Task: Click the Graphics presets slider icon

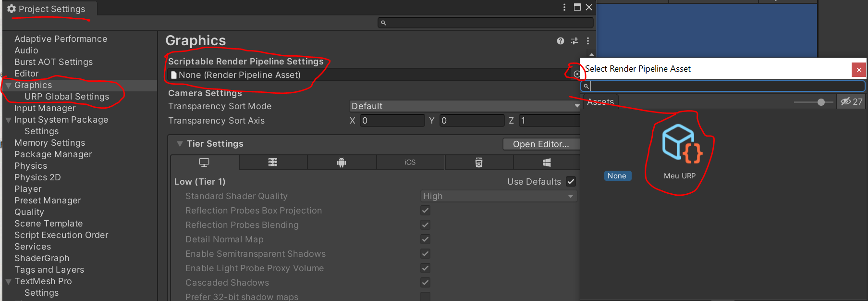Action: click(x=574, y=41)
